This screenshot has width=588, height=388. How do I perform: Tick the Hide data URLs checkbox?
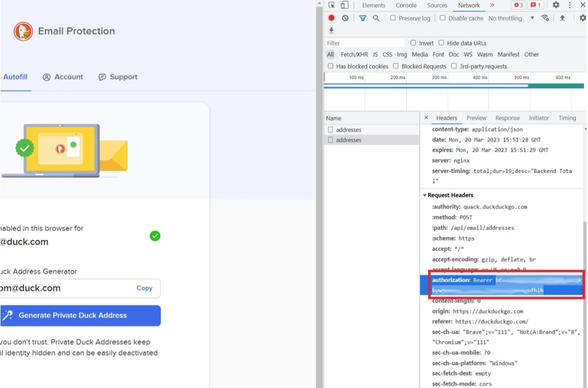coord(441,43)
